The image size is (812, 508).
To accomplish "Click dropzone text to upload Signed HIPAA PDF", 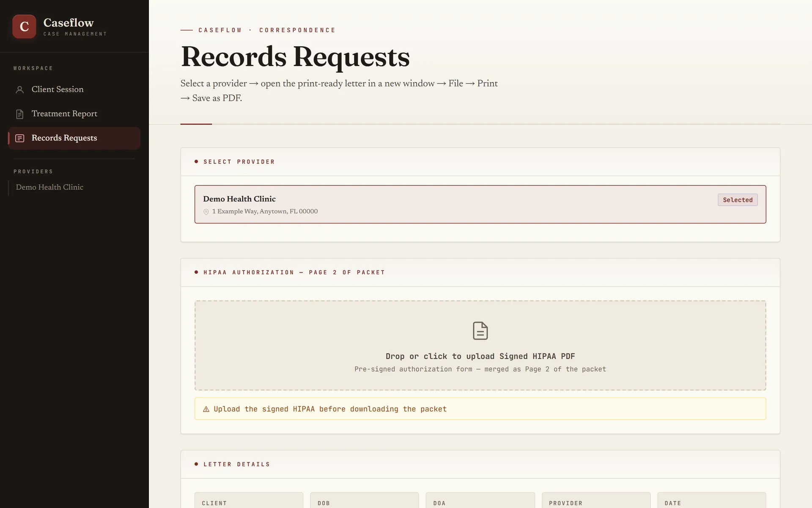I will (x=480, y=356).
